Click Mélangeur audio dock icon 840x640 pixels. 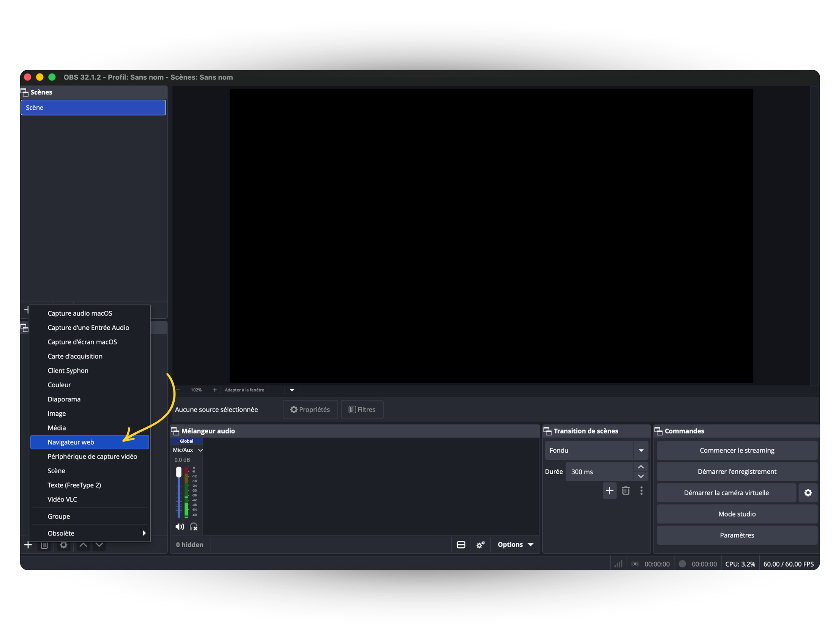coord(175,431)
